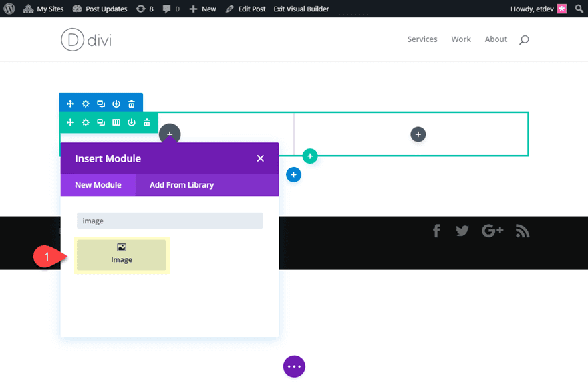Open the Google+ icon in the footer
The image size is (588, 391).
(x=492, y=231)
